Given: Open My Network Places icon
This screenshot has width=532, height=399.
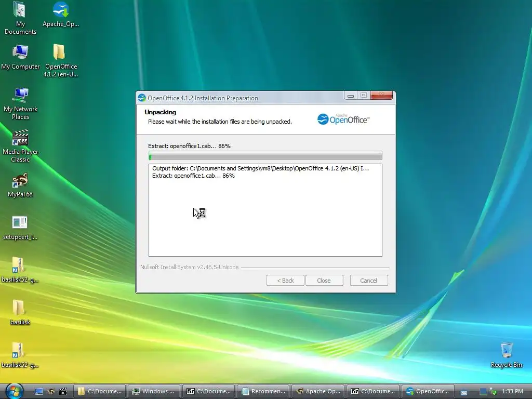Looking at the screenshot, I should (x=20, y=103).
